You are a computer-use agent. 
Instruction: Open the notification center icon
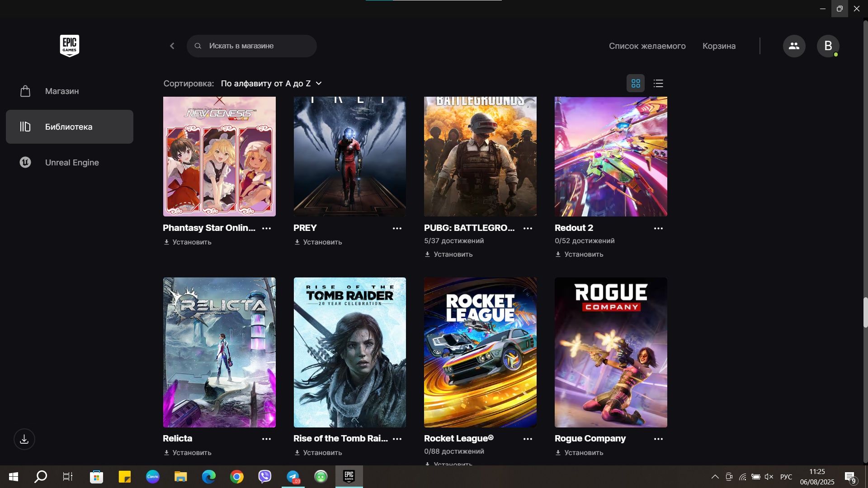850,477
